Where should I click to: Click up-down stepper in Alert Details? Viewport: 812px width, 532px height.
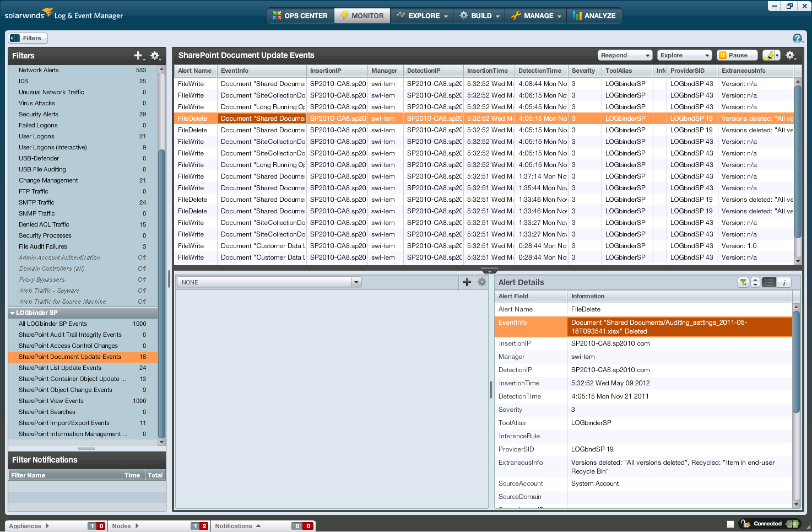[755, 282]
